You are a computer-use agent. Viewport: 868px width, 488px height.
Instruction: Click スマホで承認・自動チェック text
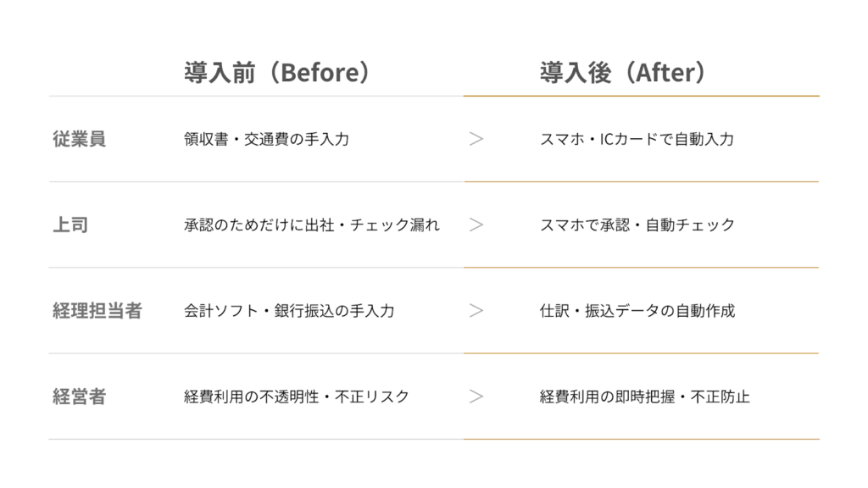tap(637, 225)
